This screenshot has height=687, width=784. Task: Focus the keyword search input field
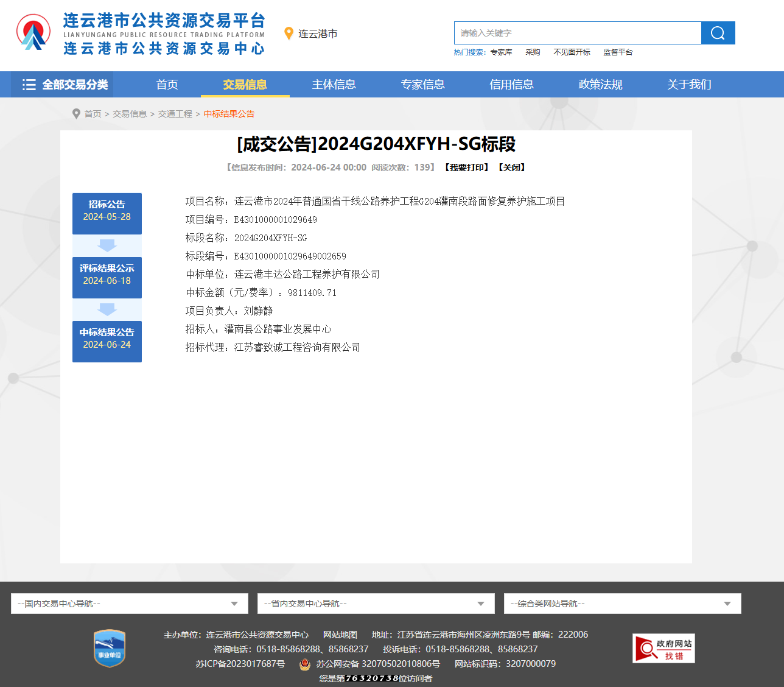coord(577,33)
